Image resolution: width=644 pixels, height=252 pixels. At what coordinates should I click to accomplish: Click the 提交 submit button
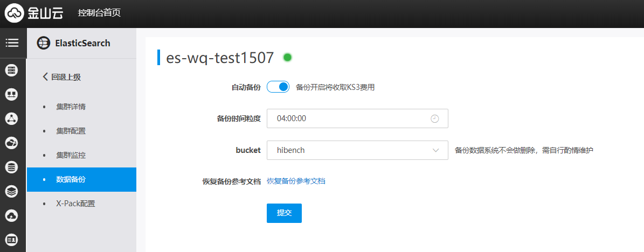pyautogui.click(x=284, y=213)
